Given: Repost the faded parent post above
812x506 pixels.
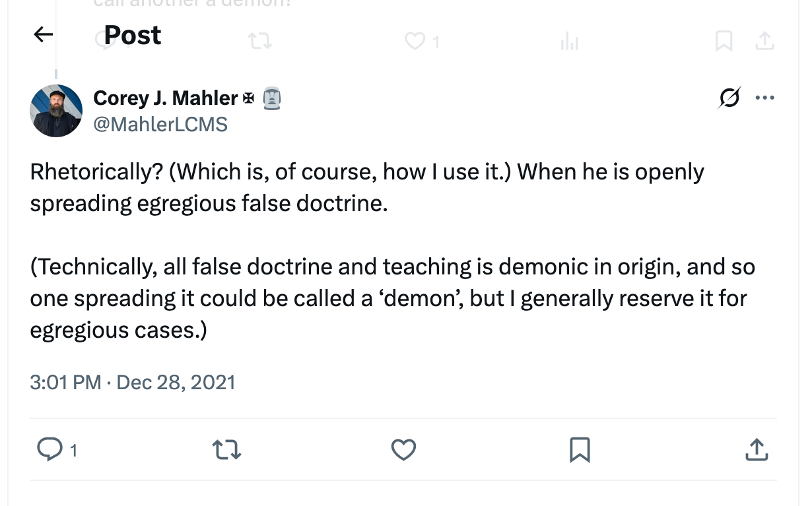Looking at the screenshot, I should coord(259,42).
